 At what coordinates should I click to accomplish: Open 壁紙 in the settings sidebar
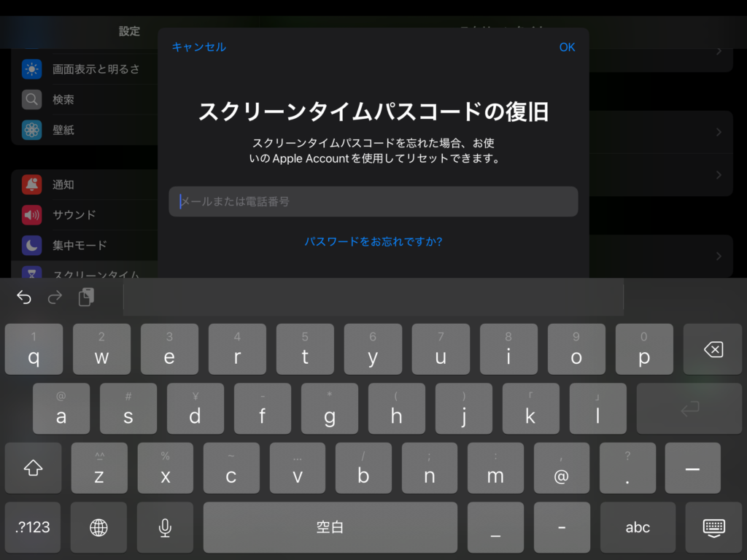pos(63,131)
